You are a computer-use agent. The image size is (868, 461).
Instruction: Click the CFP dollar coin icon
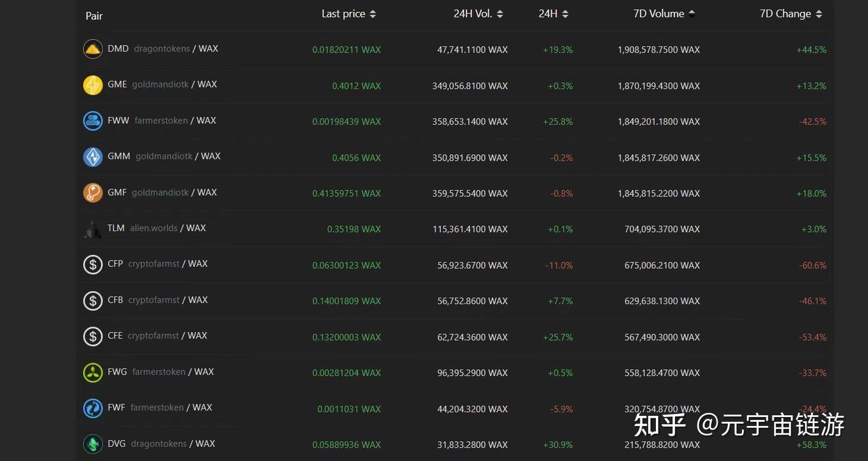(93, 265)
